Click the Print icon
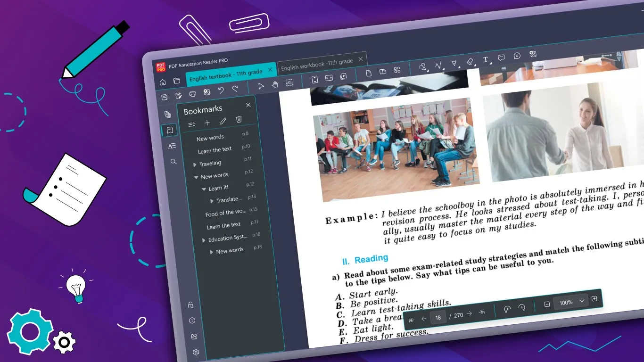Image resolution: width=644 pixels, height=362 pixels. pos(193,94)
